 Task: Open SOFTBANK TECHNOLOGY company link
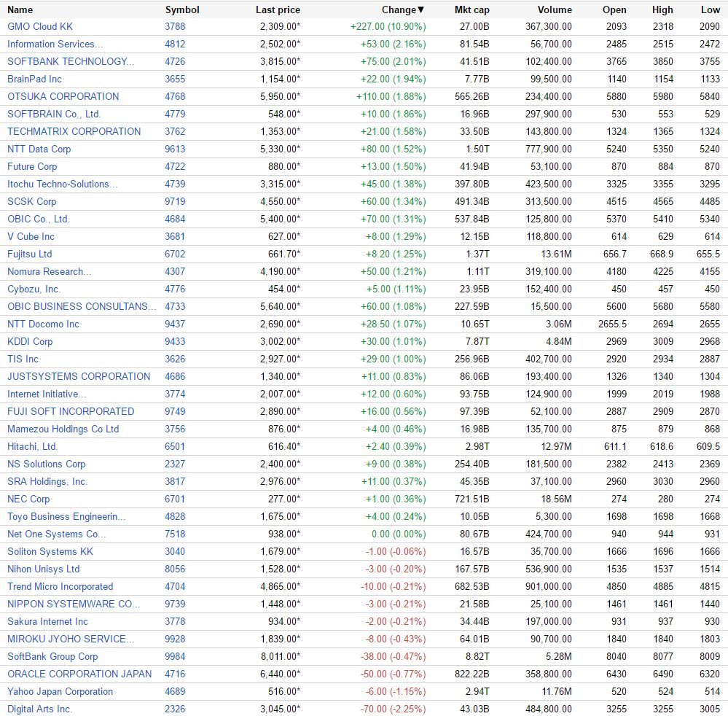(71, 61)
